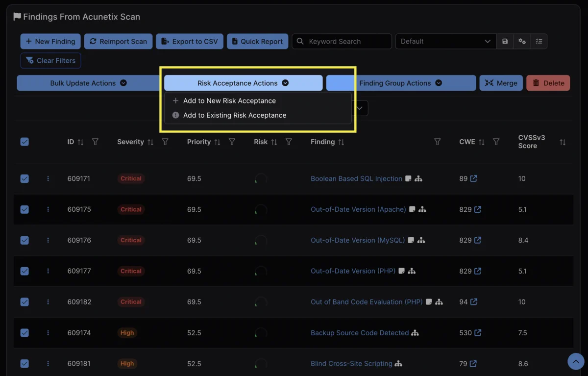This screenshot has width=588, height=376.
Task: Choose Add to New Risk Acceptance
Action: [229, 101]
